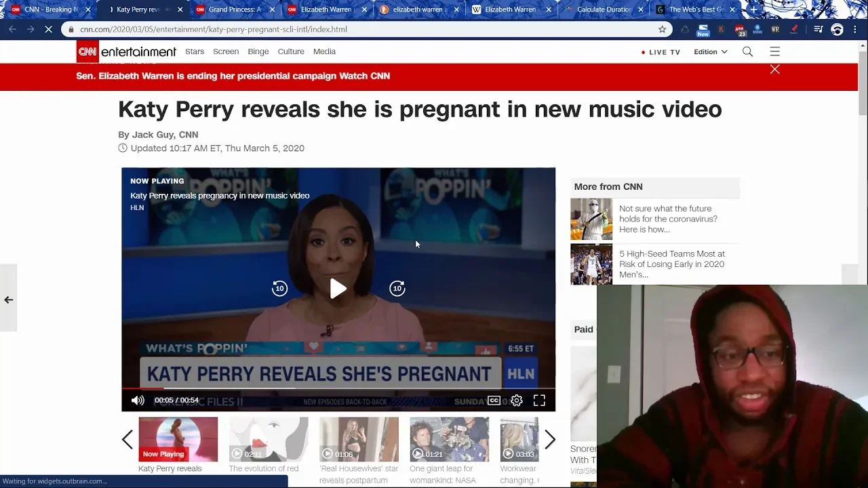The width and height of the screenshot is (868, 488).
Task: Select 'One giant leap' NASA video thumbnail
Action: pos(449,439)
